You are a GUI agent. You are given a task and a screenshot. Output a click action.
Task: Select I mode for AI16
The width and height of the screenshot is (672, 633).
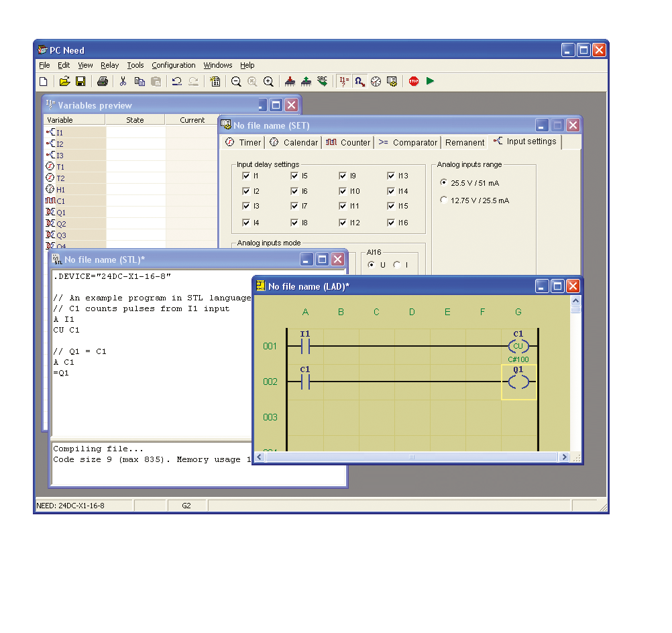pos(397,265)
